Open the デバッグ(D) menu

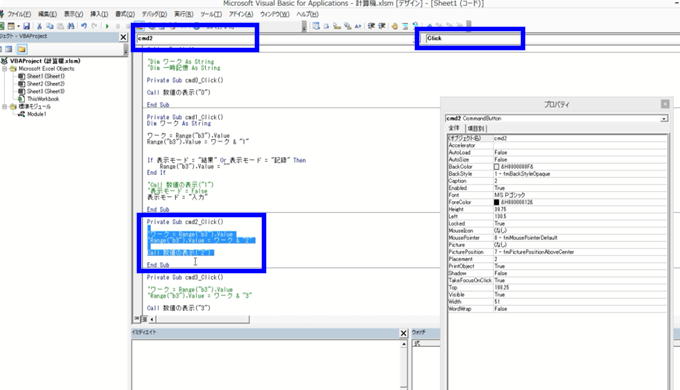coord(154,14)
